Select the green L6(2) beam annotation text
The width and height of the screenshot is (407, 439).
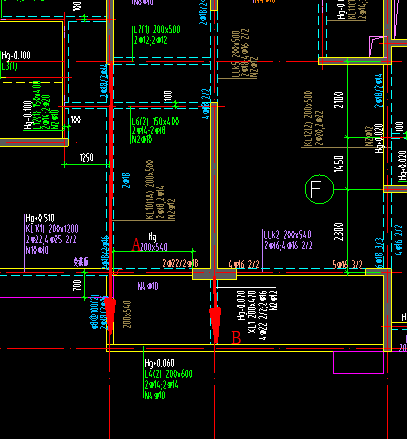tap(155, 121)
